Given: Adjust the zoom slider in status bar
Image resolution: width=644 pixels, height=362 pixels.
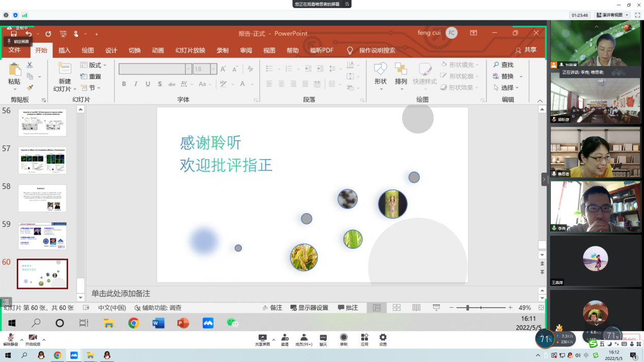Looking at the screenshot, I should point(468,308).
